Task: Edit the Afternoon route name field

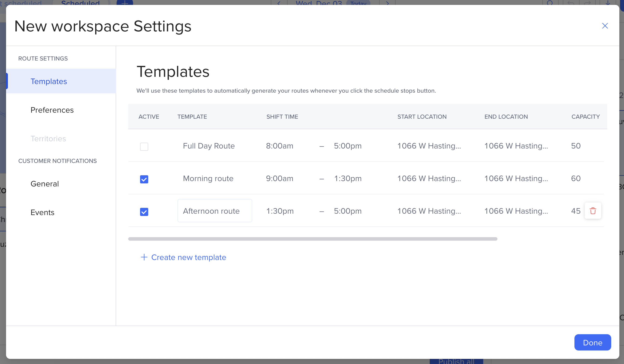Action: pos(215,211)
